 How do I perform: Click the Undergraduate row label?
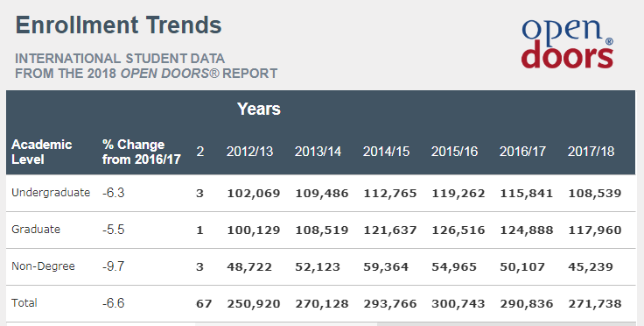point(51,193)
